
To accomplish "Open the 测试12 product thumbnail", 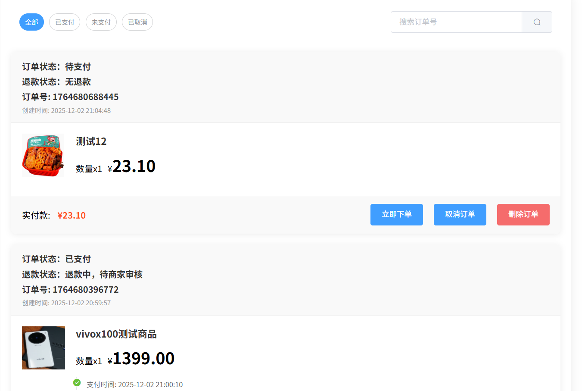I will [x=43, y=155].
